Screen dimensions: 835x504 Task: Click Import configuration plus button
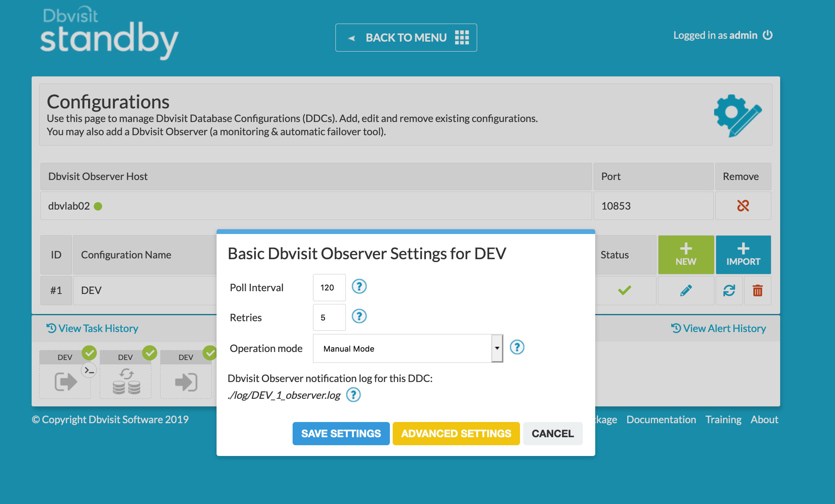(x=743, y=254)
